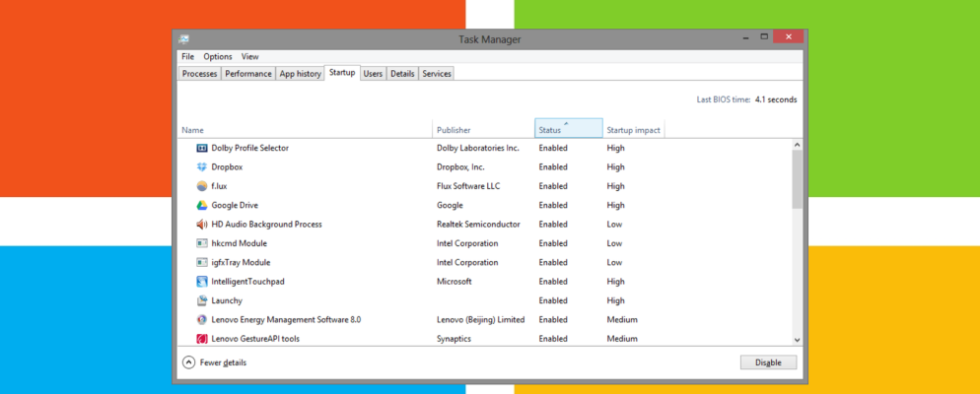
Task: Click Google publisher cell
Action: [x=450, y=205]
